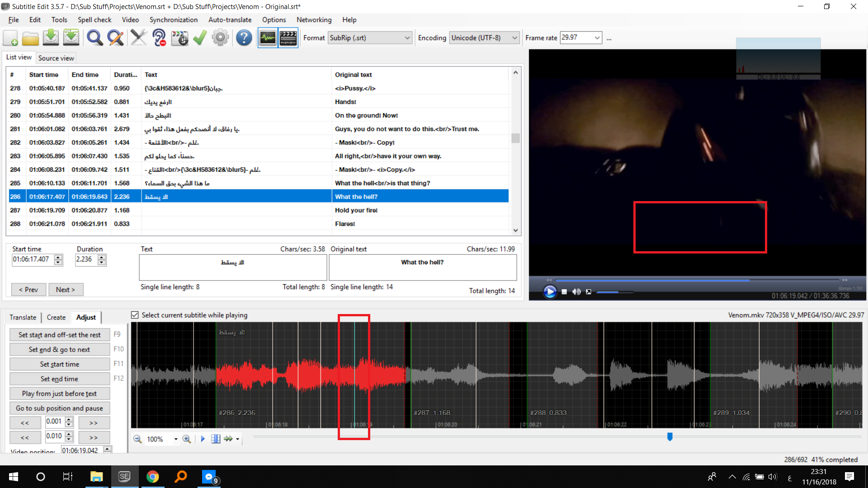Open Subtitle Edit settings gear
The image size is (868, 488).
[220, 38]
